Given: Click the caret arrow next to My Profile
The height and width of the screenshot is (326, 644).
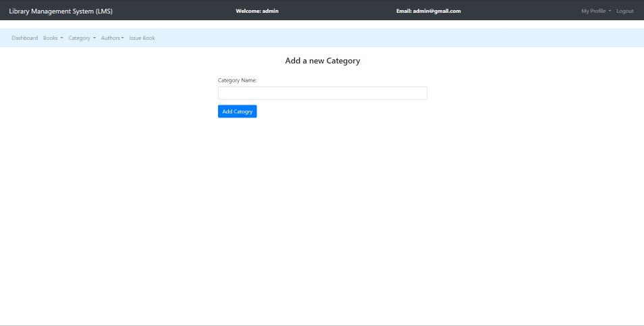Looking at the screenshot, I should click(x=610, y=11).
